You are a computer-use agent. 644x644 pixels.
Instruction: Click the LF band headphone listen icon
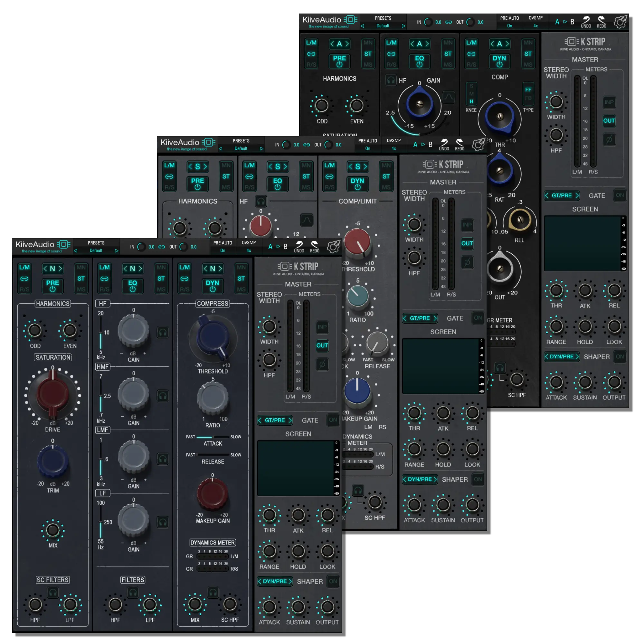(163, 522)
